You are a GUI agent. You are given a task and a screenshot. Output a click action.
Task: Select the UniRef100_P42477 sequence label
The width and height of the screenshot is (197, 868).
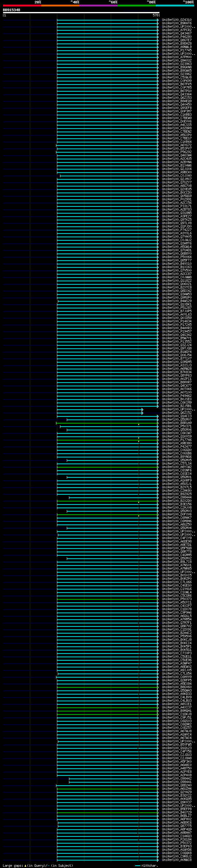[177, 446]
